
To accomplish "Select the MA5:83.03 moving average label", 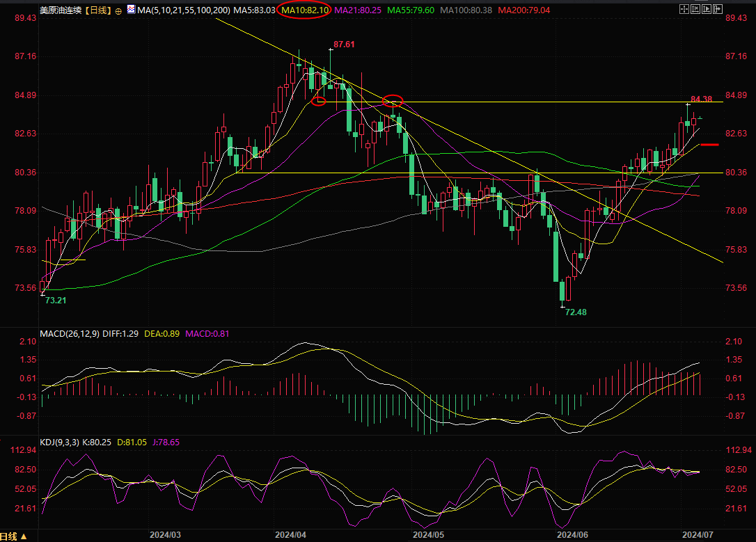I will (254, 11).
